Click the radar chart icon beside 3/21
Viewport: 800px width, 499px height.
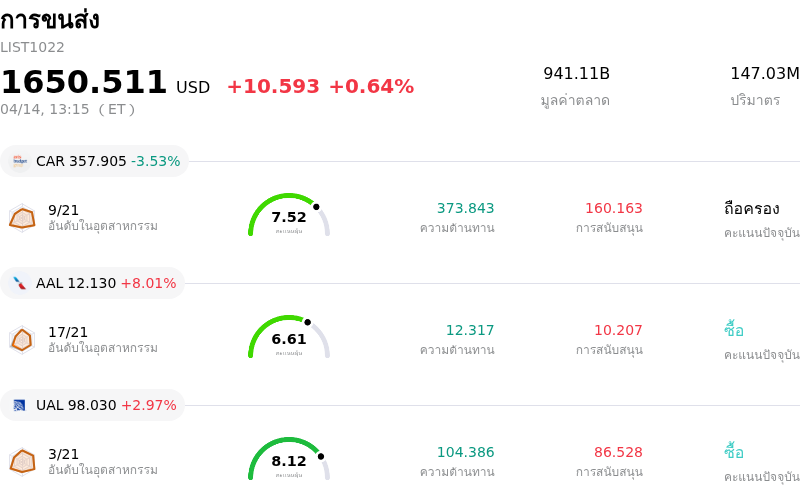(x=22, y=461)
